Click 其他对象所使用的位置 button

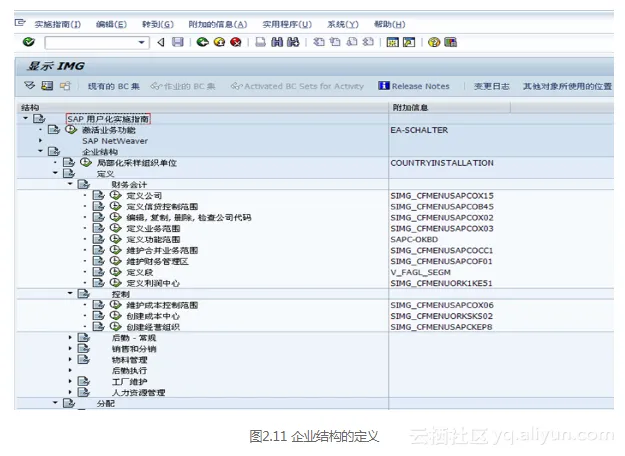coord(567,86)
